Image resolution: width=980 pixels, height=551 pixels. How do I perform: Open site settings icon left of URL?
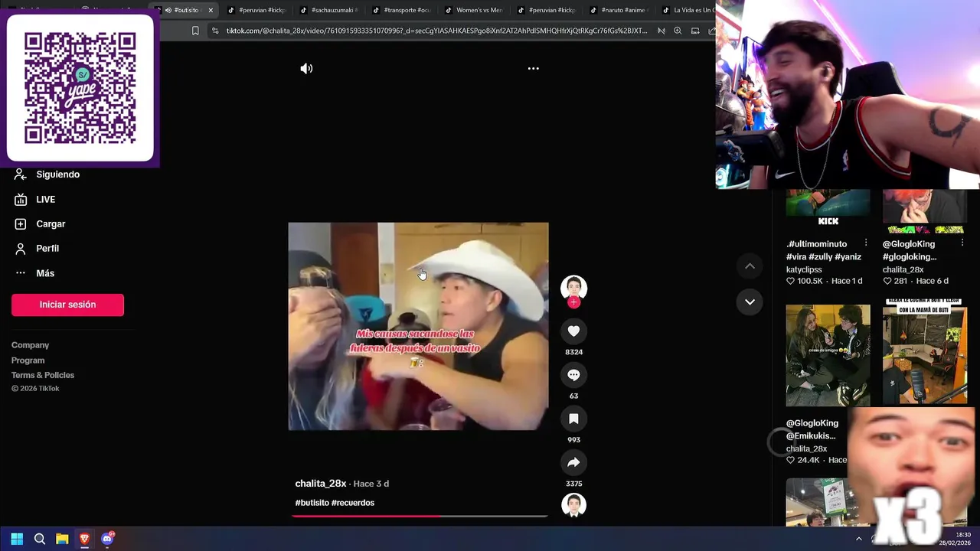click(x=215, y=31)
